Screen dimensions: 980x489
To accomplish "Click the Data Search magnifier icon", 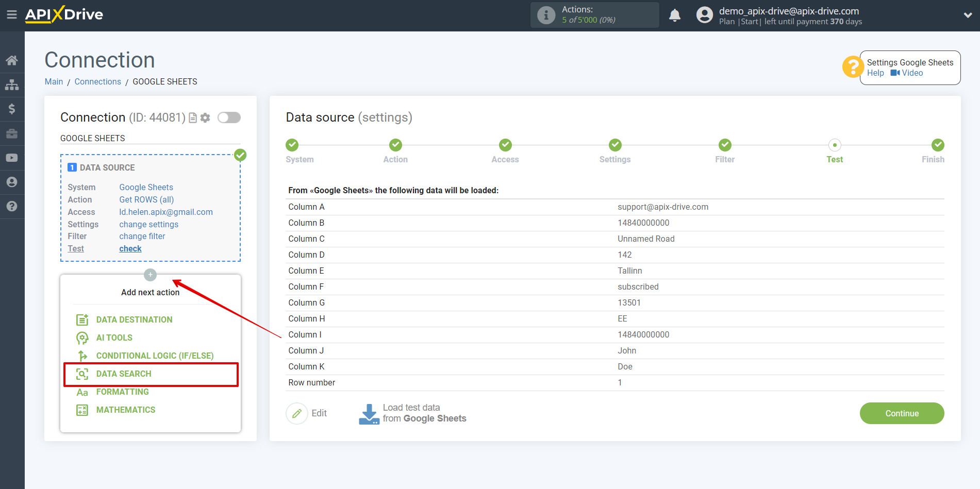I will [x=82, y=374].
